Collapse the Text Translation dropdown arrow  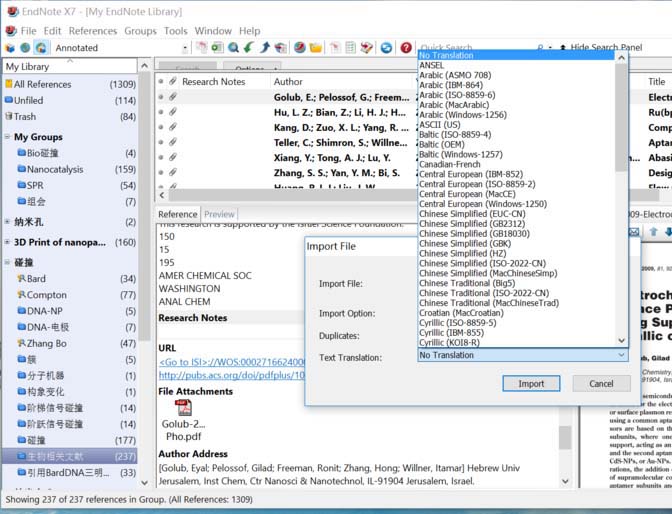pos(621,355)
